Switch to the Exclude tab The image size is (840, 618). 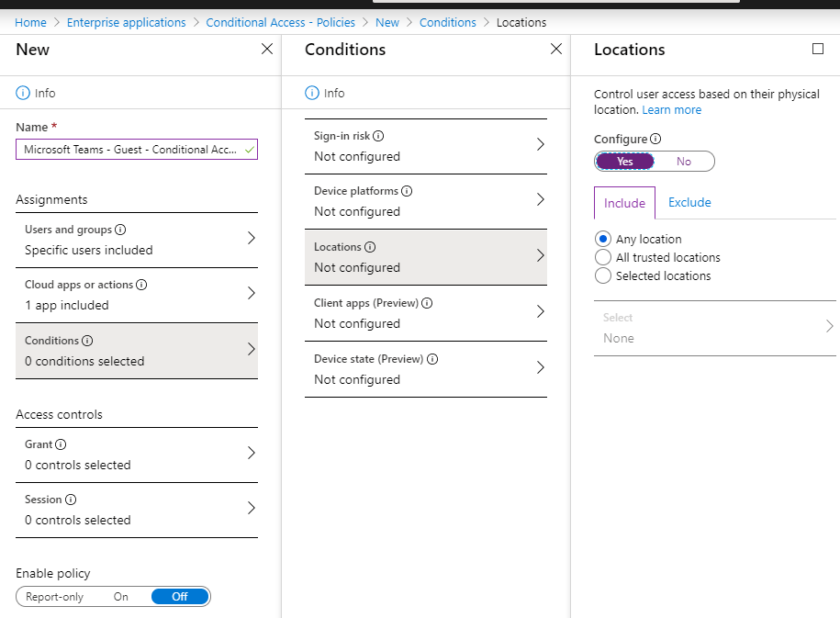click(x=689, y=203)
